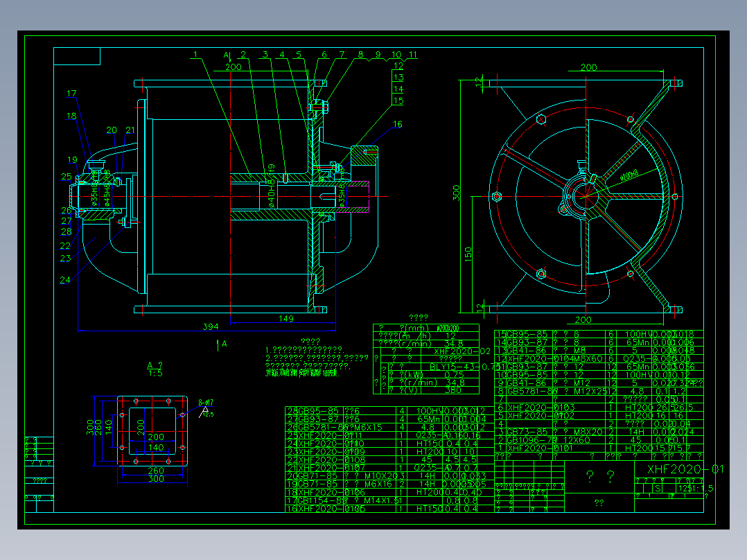Select the 12.5 surface roughness value
The width and height of the screenshot is (747, 560).
tap(208, 414)
